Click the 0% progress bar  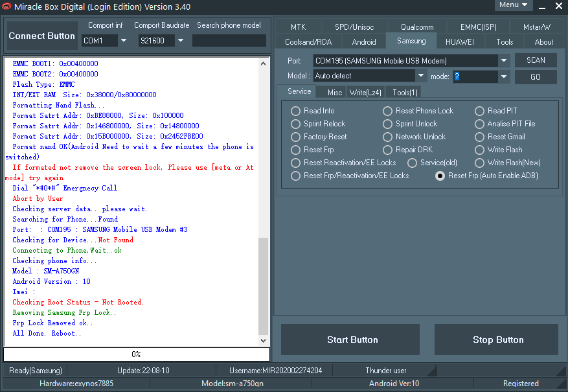137,354
